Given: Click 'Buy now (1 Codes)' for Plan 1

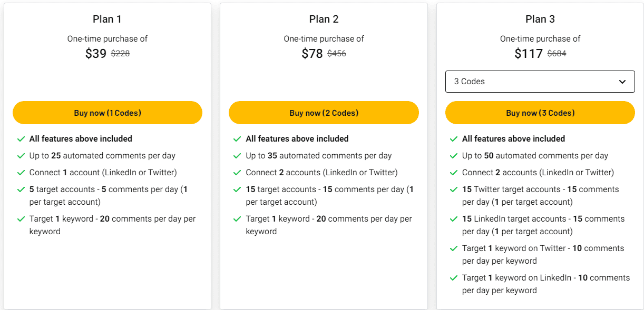Looking at the screenshot, I should pos(107,113).
